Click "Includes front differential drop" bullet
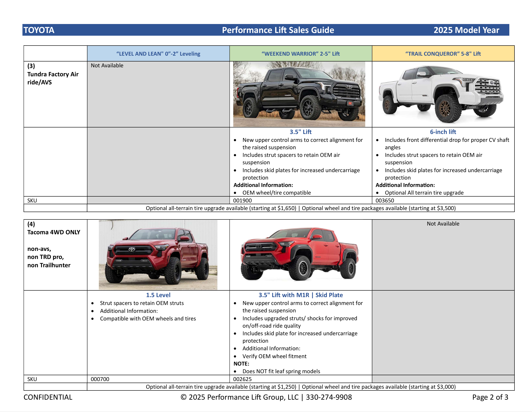The width and height of the screenshot is (532, 412). pos(447,144)
